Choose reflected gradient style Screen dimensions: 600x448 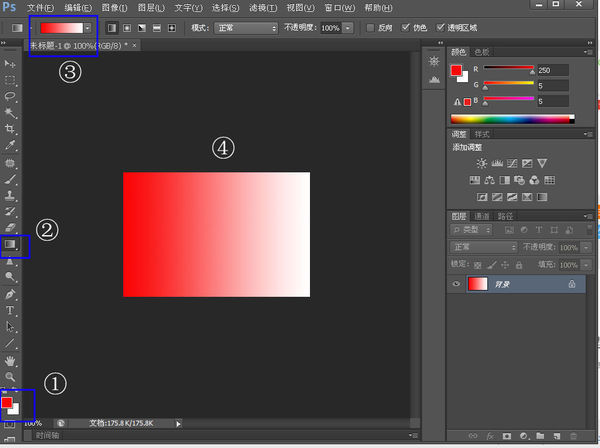coord(157,28)
